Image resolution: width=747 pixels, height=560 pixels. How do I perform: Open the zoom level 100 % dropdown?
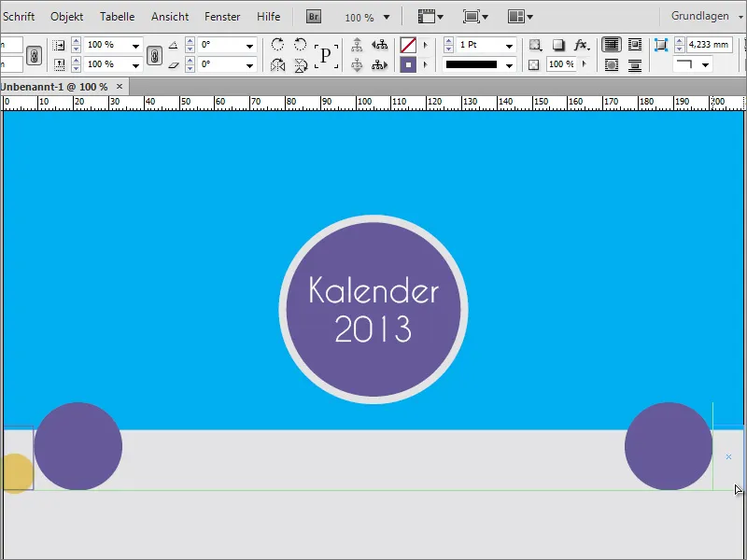[387, 18]
